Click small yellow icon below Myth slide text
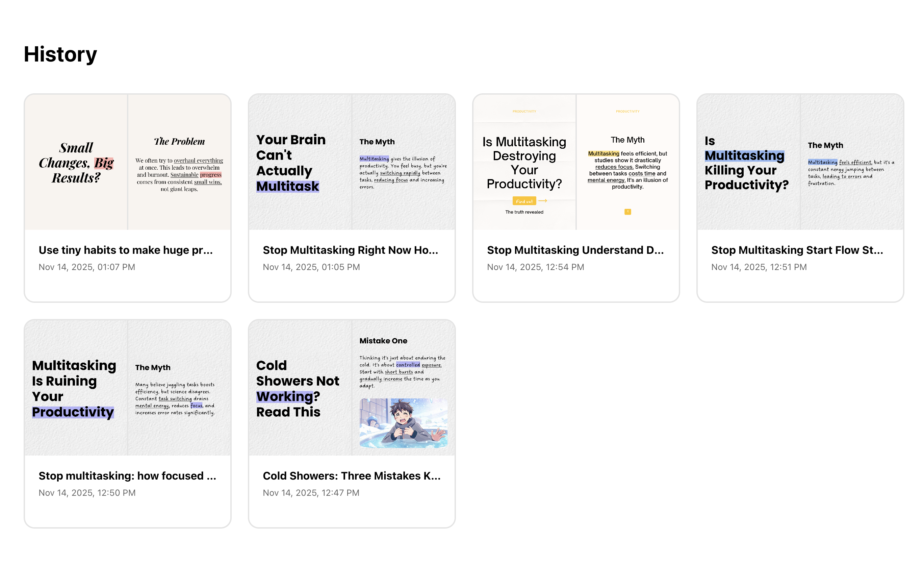Image resolution: width=924 pixels, height=584 pixels. click(x=627, y=212)
